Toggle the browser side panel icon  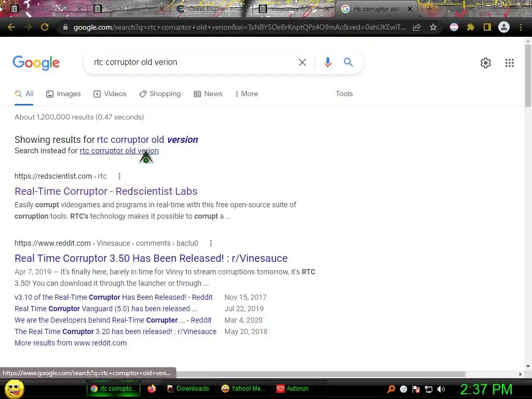[487, 27]
